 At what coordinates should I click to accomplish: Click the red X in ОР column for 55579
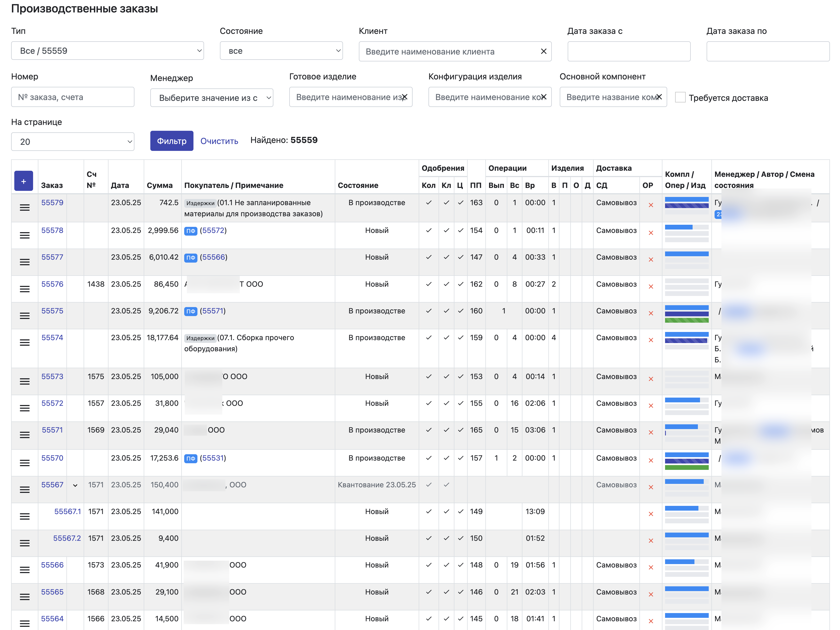click(x=651, y=205)
